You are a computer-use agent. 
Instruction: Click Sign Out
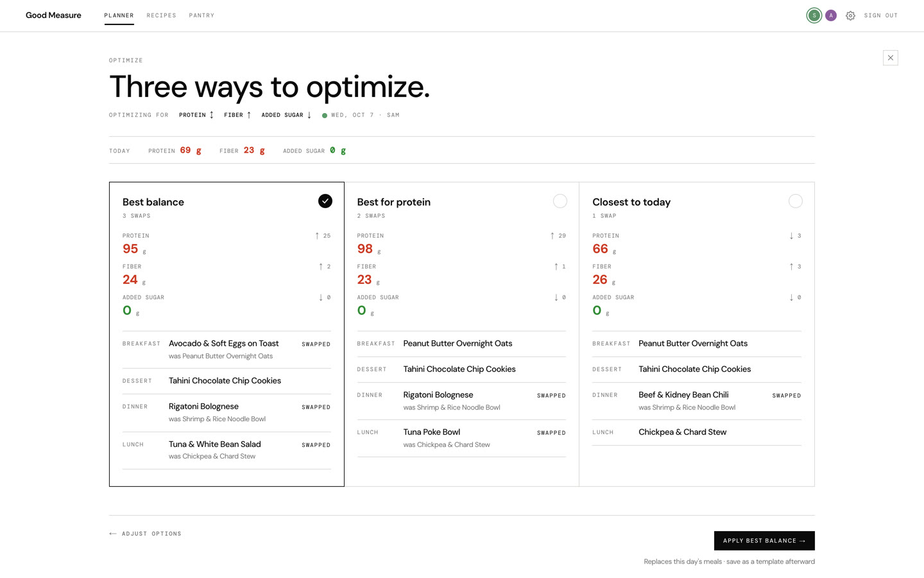point(881,15)
